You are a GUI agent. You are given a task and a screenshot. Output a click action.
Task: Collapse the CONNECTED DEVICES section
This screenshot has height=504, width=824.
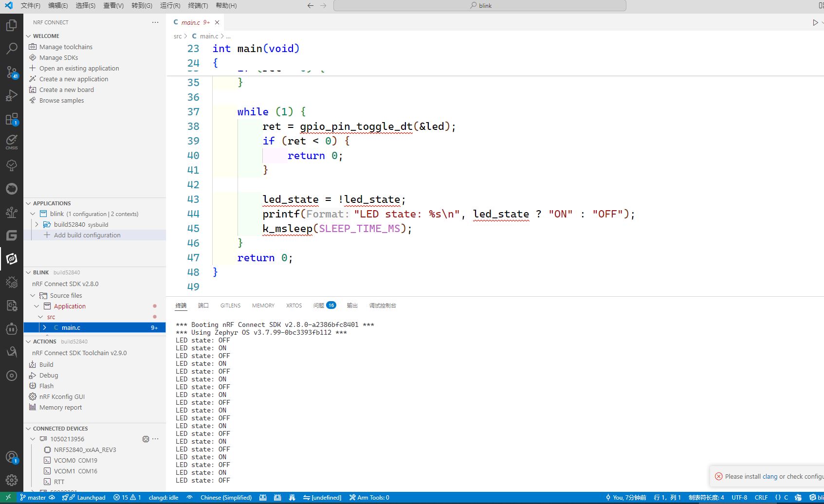(28, 429)
